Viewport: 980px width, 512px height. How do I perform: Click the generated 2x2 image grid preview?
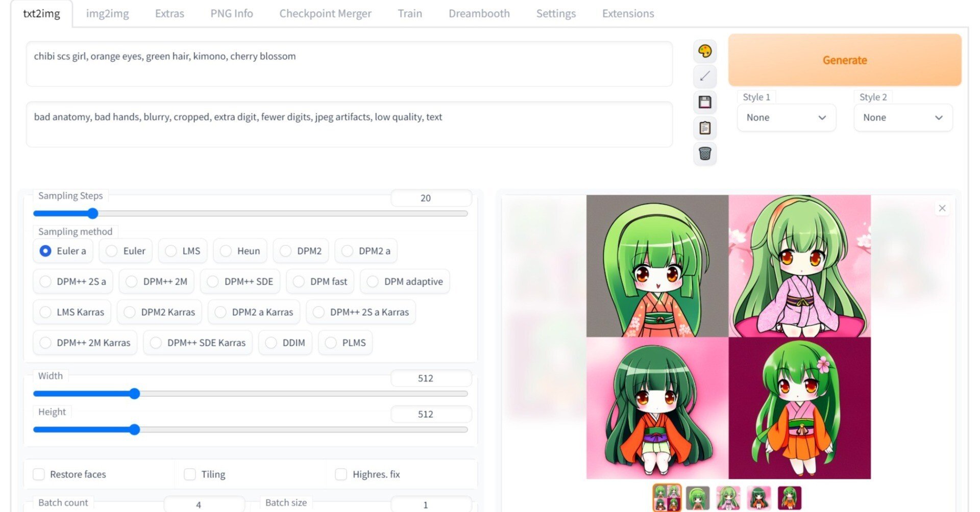pyautogui.click(x=728, y=337)
